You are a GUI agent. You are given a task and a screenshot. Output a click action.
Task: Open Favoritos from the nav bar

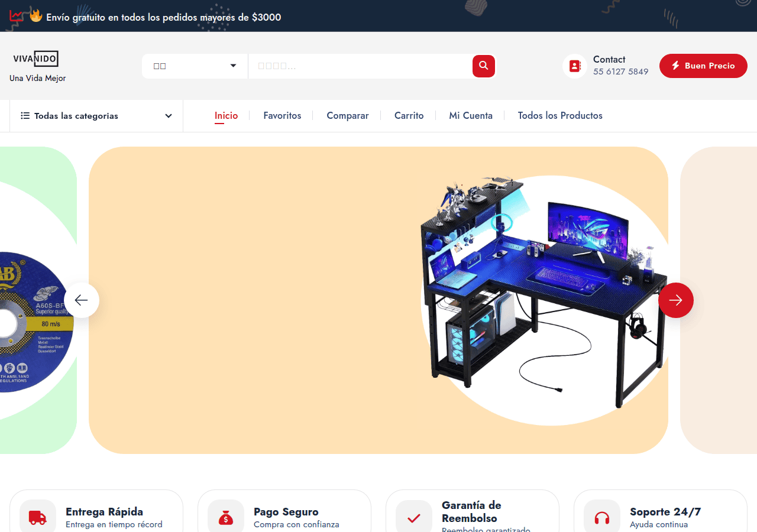(282, 116)
